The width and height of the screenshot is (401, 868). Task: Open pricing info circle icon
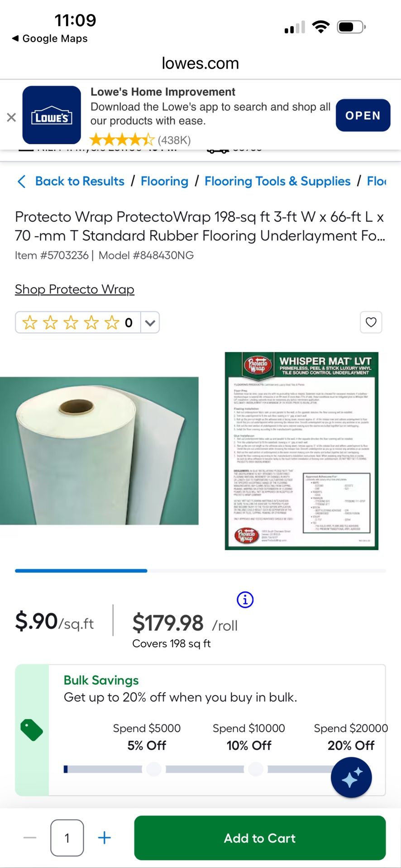245,600
